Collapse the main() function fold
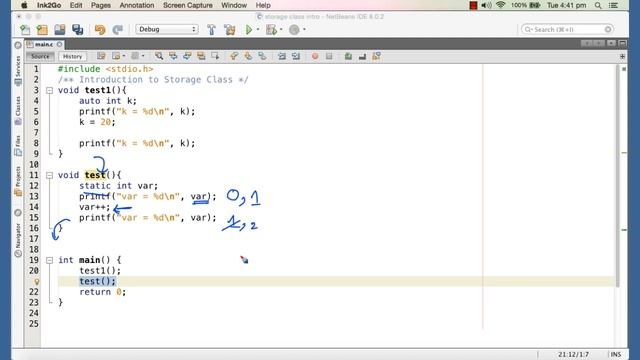 pos(49,260)
